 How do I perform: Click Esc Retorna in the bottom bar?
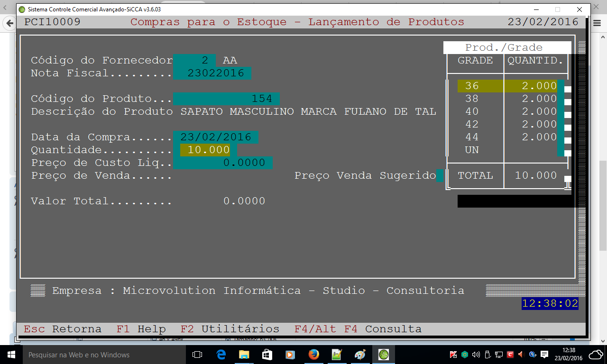63,329
